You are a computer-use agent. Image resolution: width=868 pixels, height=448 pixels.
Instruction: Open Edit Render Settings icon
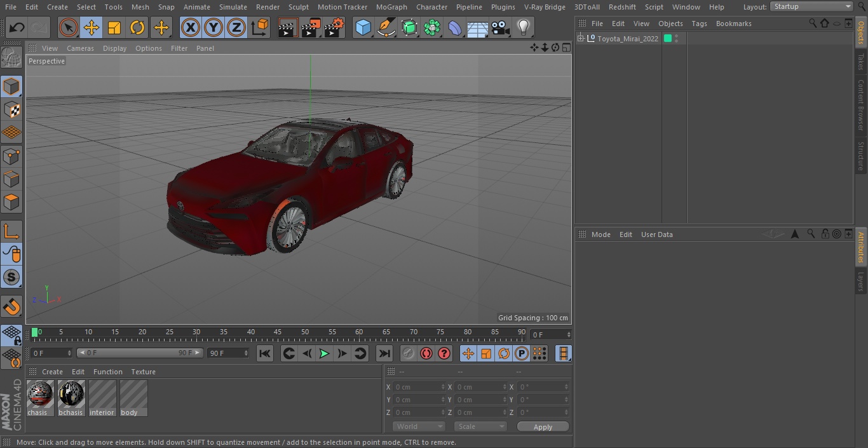(x=334, y=27)
